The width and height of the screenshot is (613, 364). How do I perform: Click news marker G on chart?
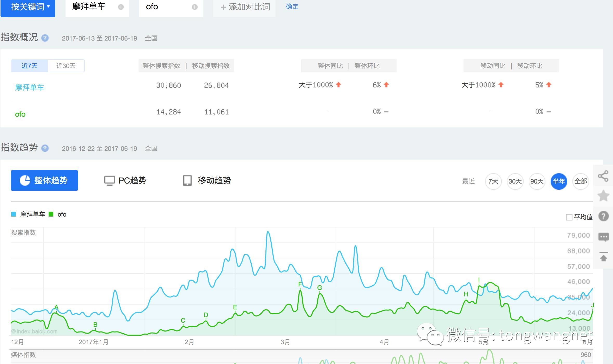tap(320, 288)
